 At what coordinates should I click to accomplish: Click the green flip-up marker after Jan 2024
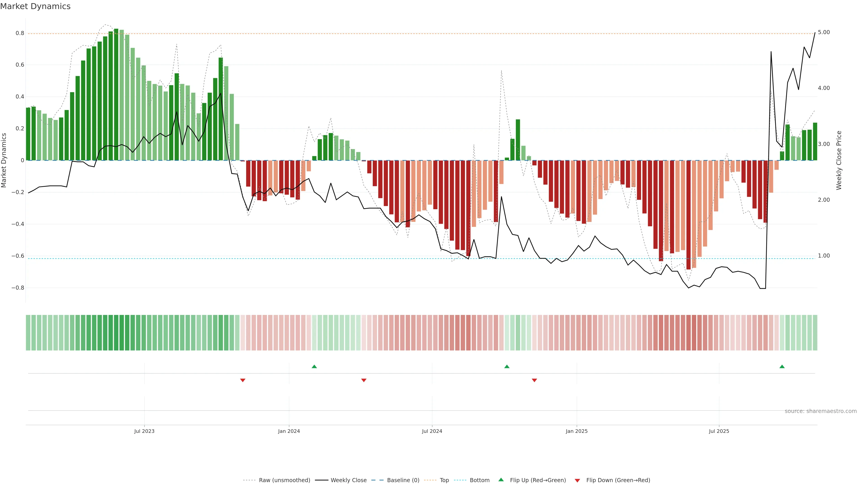[x=314, y=366]
